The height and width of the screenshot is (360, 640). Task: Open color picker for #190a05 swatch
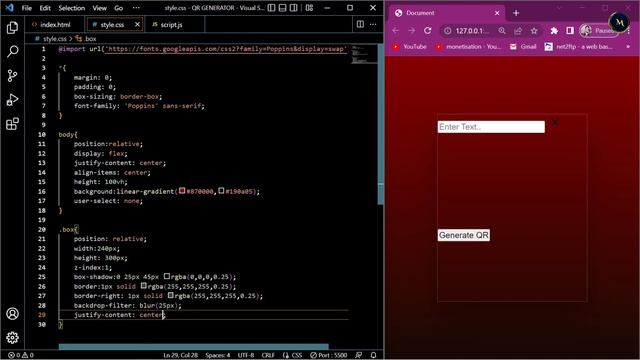point(221,191)
